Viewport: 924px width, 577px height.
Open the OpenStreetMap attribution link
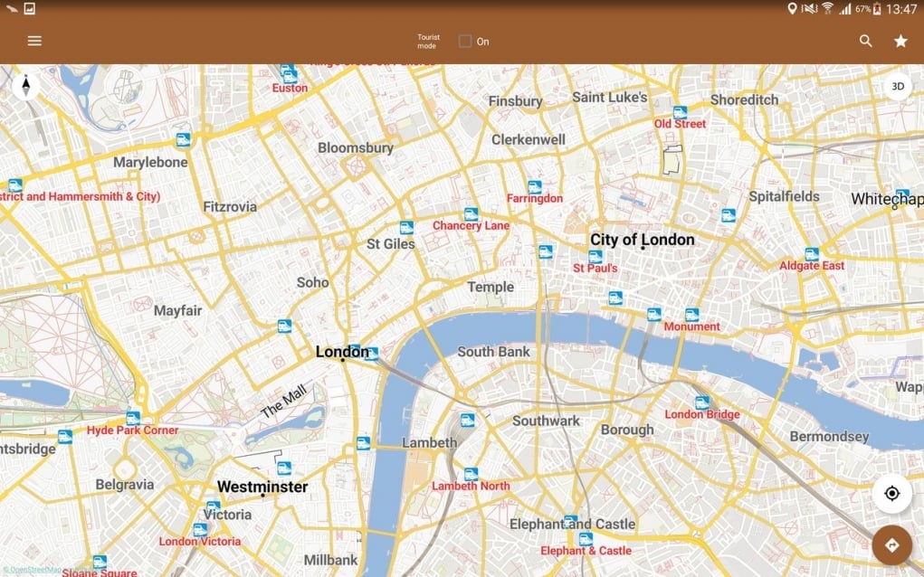click(36, 570)
